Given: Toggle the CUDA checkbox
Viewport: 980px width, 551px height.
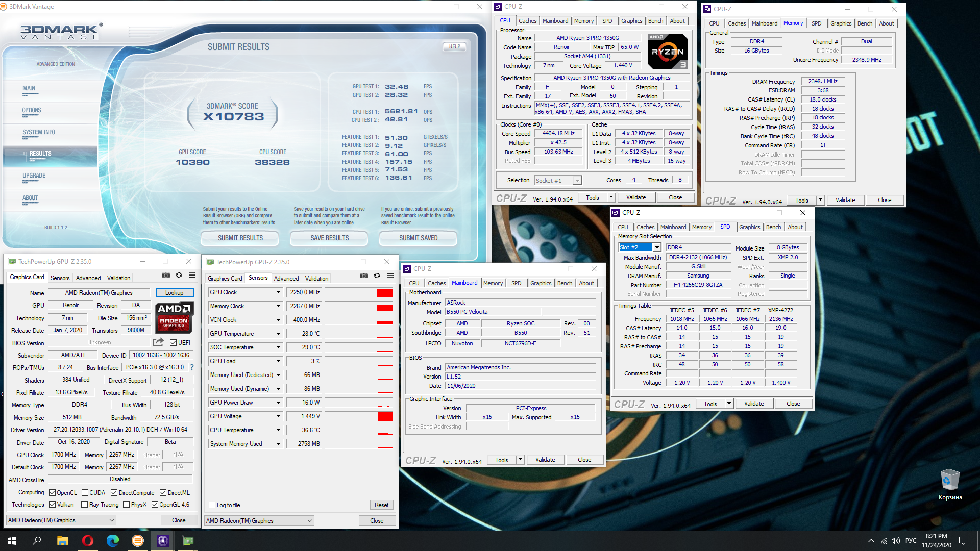Looking at the screenshot, I should (85, 493).
